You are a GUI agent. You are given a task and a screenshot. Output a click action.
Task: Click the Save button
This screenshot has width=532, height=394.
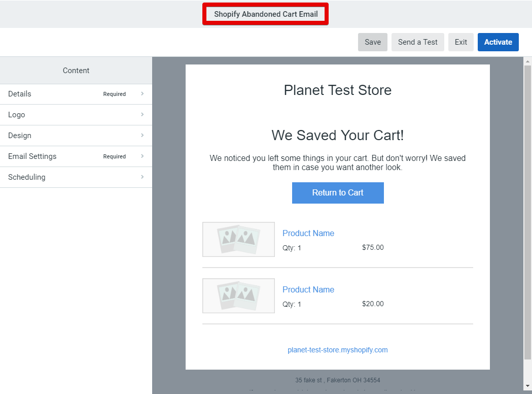[373, 42]
